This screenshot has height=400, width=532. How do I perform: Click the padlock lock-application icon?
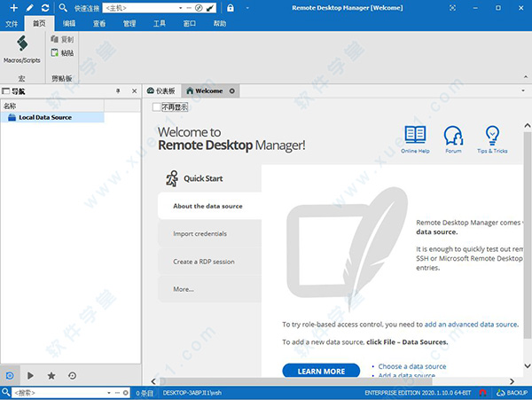[231, 8]
